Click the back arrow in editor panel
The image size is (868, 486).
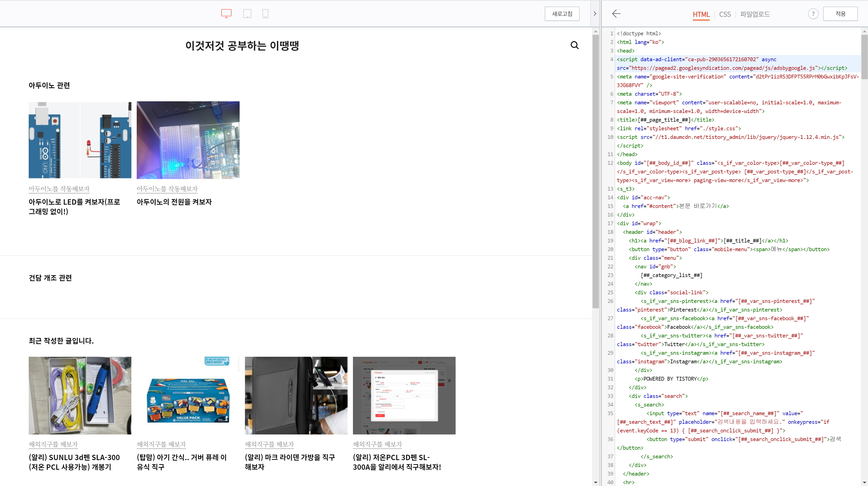pyautogui.click(x=616, y=13)
